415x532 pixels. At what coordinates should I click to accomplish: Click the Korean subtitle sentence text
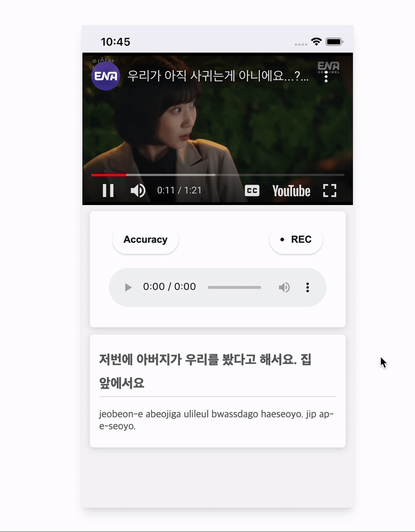click(x=205, y=371)
